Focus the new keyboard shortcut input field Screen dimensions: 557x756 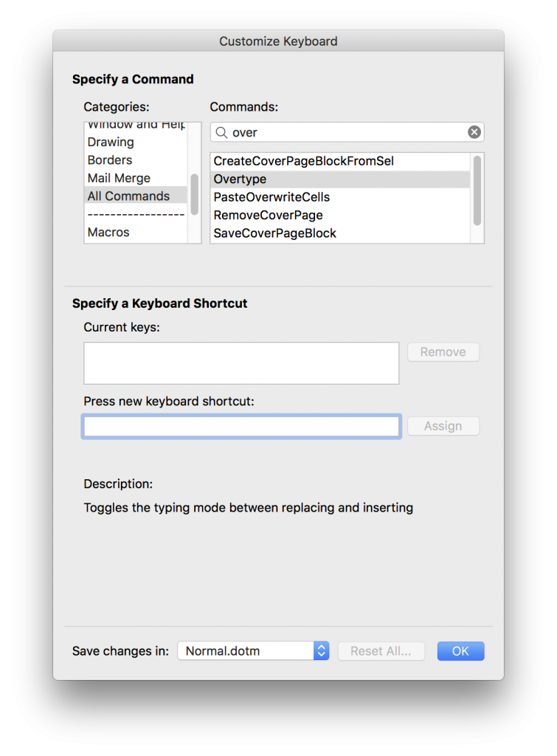(x=241, y=426)
